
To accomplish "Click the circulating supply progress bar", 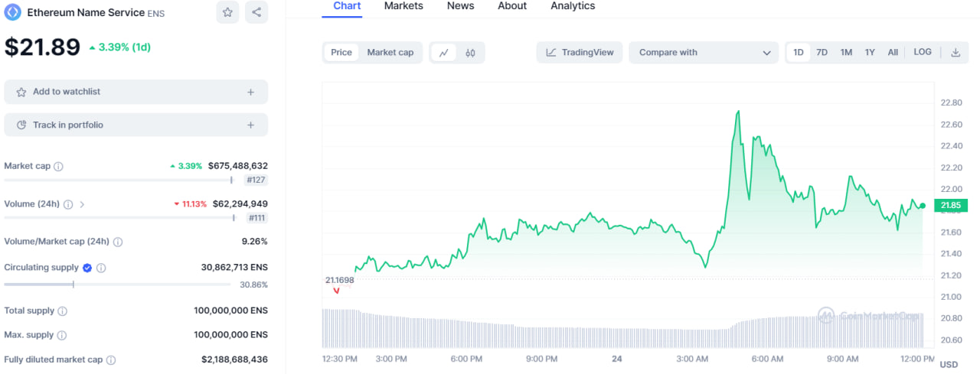I will coord(117,285).
